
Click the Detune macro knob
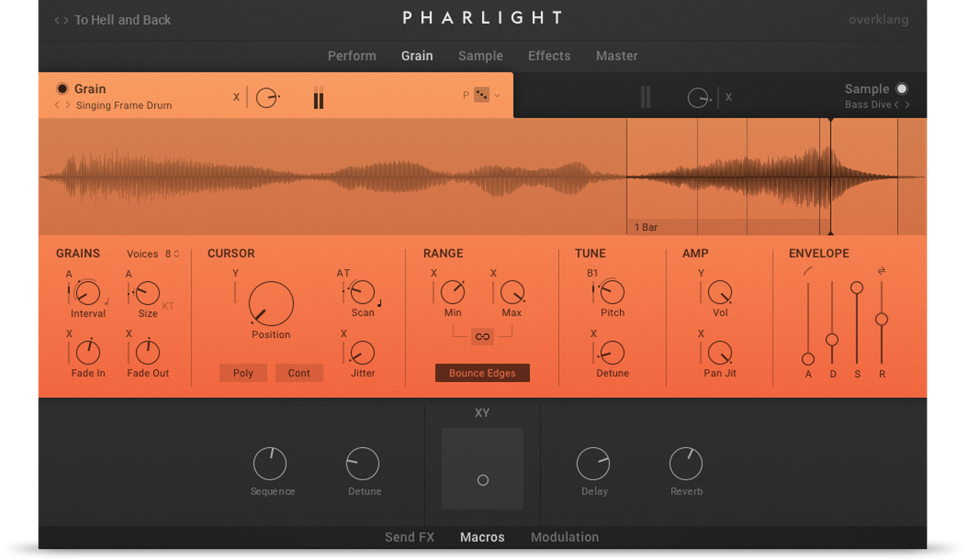[363, 463]
